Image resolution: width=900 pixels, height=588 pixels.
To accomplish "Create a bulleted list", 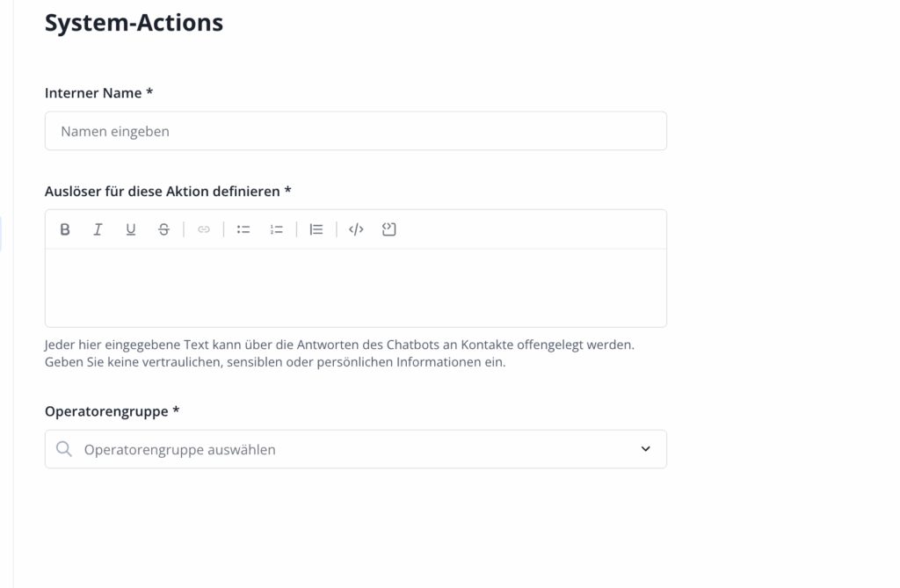I will 243,229.
